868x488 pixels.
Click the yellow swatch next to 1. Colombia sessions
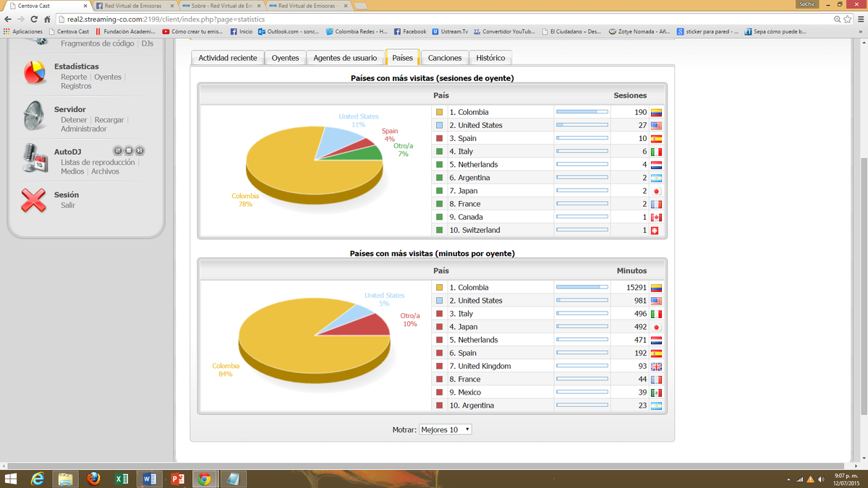coord(439,113)
